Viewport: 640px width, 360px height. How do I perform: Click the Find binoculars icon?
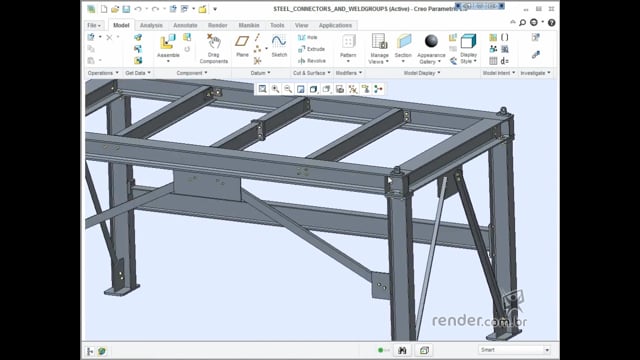tap(402, 351)
